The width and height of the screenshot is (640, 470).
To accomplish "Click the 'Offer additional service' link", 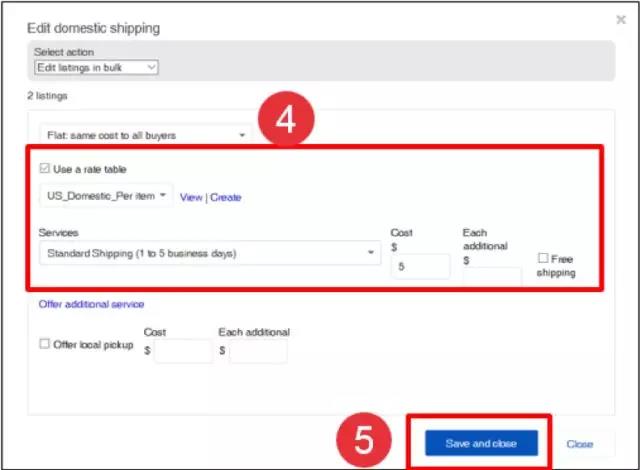I will pos(91,304).
